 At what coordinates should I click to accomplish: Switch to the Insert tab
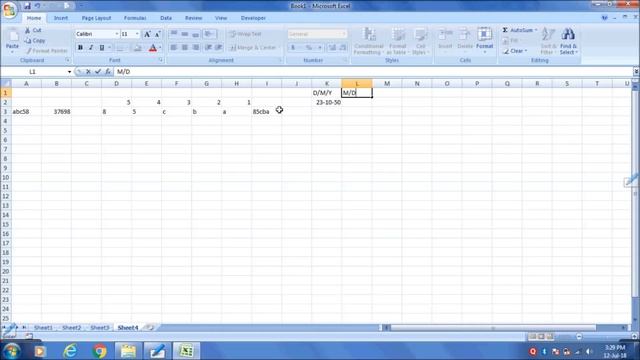click(61, 18)
